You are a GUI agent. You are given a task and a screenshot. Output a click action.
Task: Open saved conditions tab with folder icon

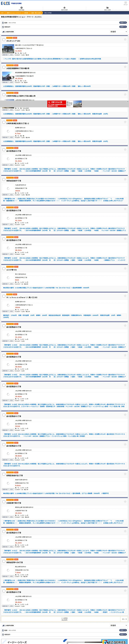(x=107, y=8)
